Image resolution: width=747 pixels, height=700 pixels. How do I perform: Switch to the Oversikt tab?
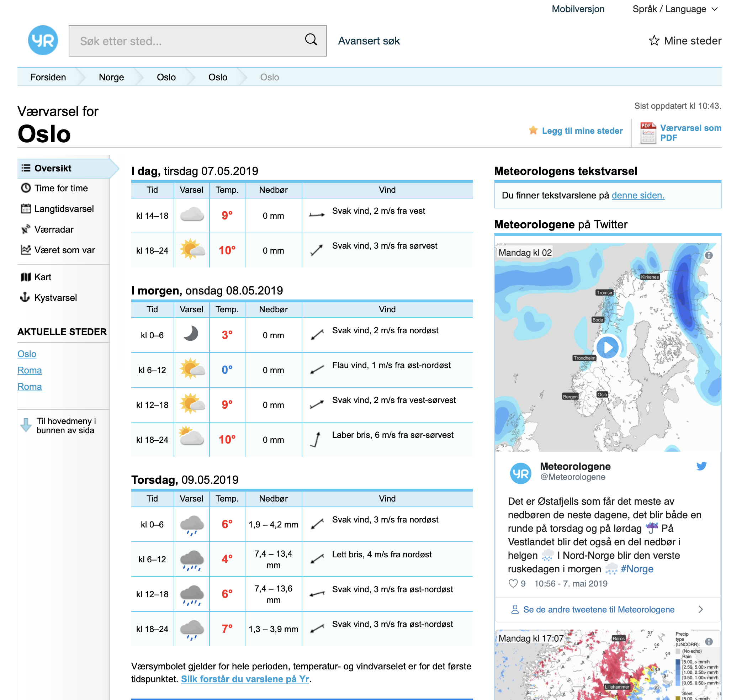[53, 168]
